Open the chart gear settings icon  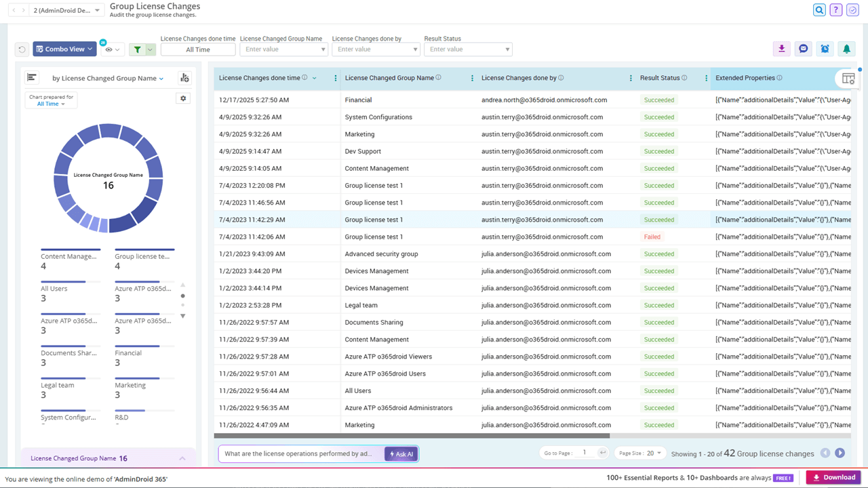coord(182,98)
